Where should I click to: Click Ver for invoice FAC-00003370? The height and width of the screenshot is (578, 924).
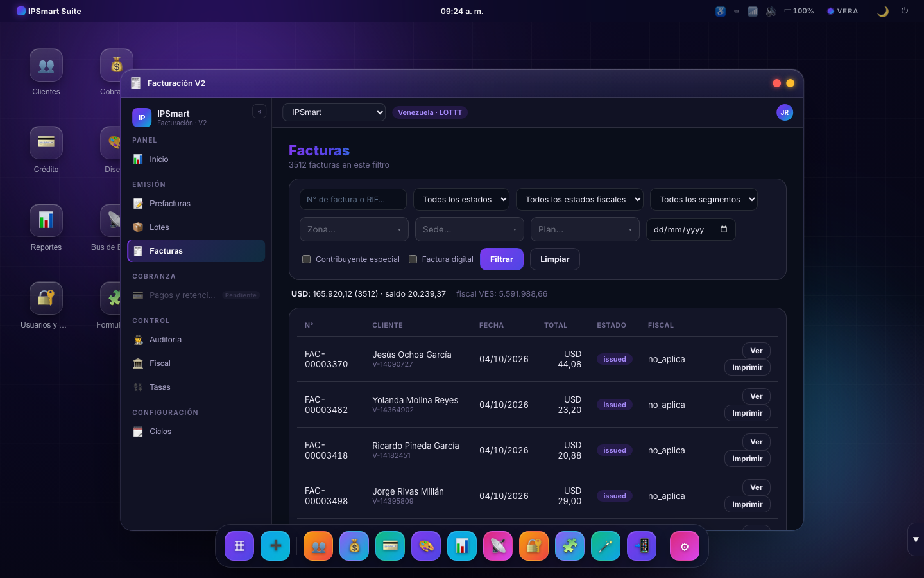[757, 351]
